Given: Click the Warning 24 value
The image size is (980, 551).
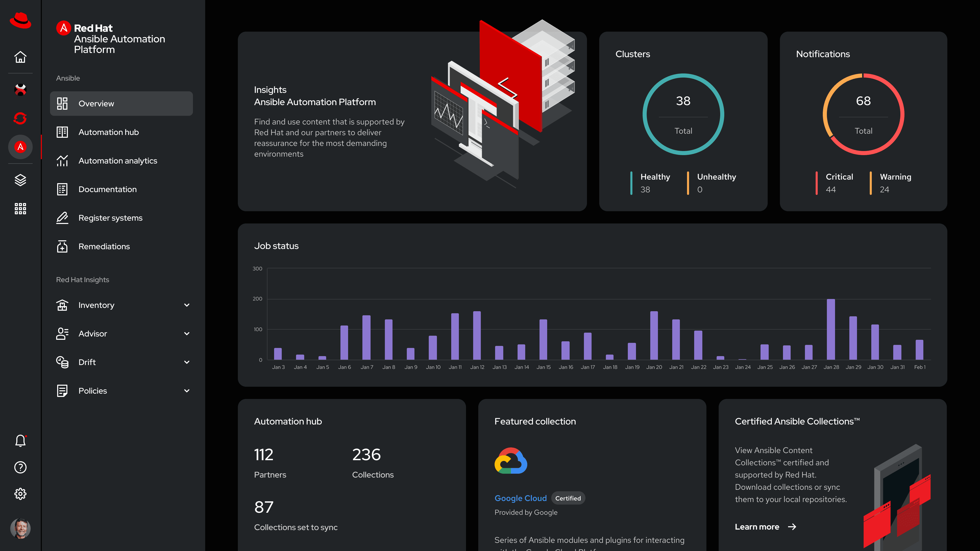Looking at the screenshot, I should [885, 189].
